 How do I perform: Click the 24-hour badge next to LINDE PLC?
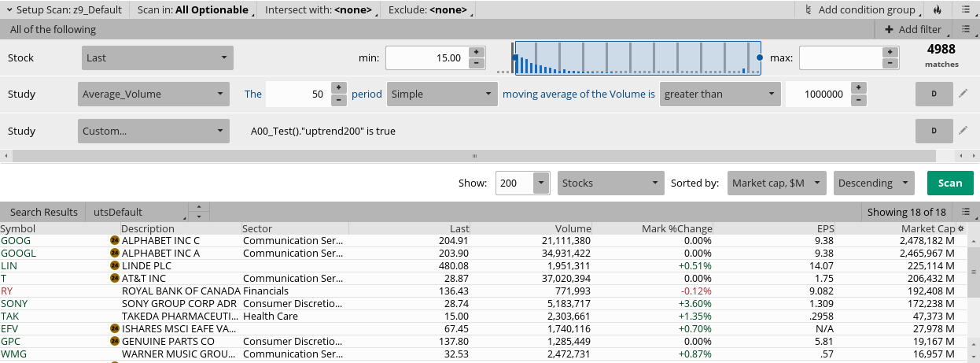coord(115,265)
